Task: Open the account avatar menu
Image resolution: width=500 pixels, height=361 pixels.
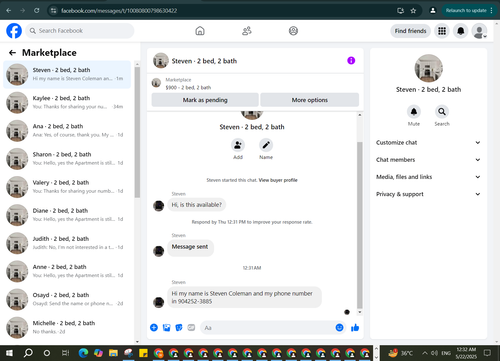Action: (x=479, y=31)
